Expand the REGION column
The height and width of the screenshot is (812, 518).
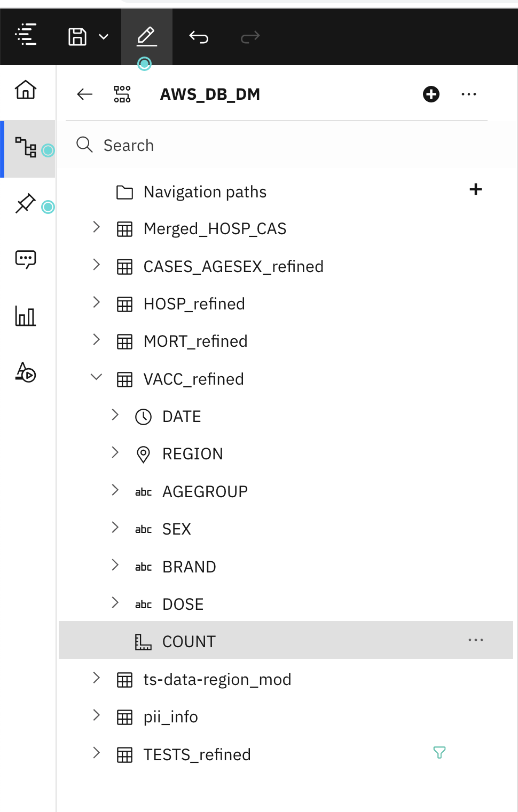115,452
